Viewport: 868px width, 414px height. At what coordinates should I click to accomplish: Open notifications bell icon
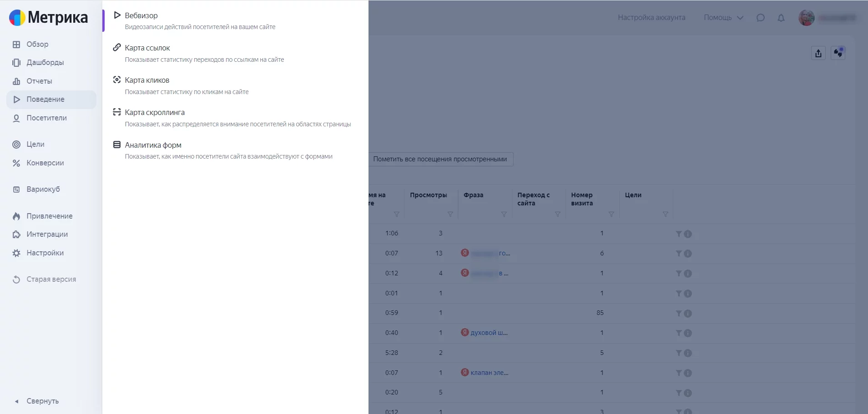(x=781, y=18)
